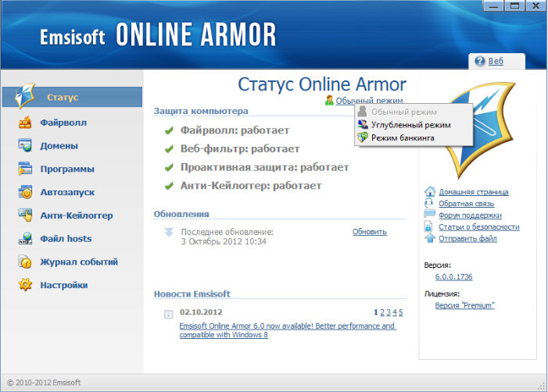Select the Статус sidebar item

point(73,97)
